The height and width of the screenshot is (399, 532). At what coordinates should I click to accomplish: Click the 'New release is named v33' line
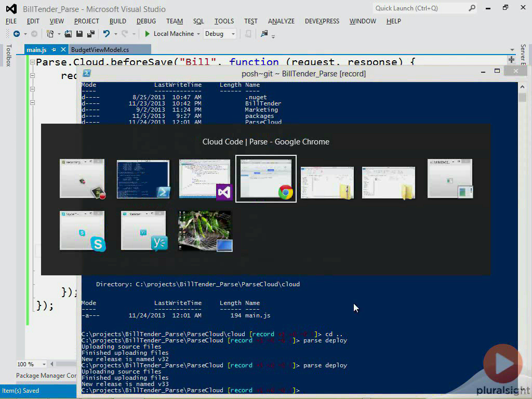(x=125, y=384)
